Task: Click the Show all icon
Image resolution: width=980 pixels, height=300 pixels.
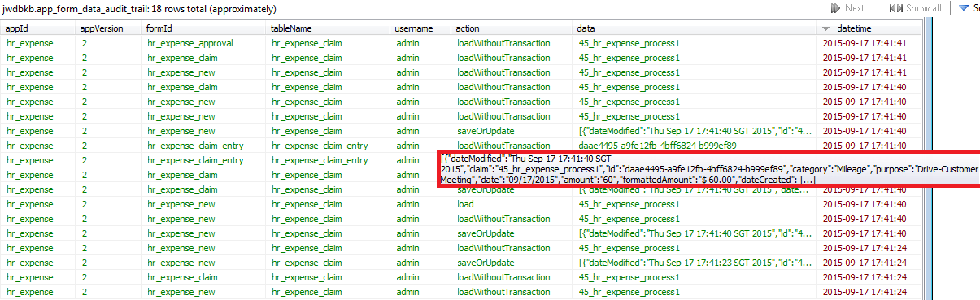Action: pyautogui.click(x=896, y=8)
